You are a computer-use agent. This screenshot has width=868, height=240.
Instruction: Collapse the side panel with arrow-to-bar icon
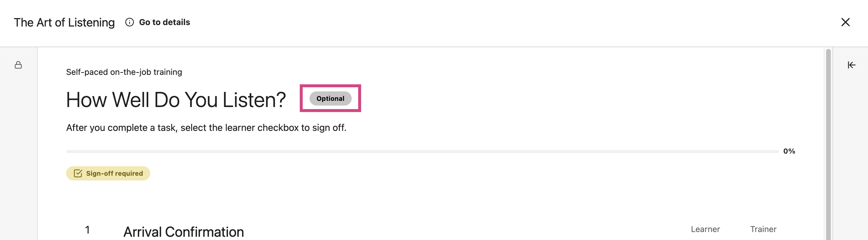(851, 65)
